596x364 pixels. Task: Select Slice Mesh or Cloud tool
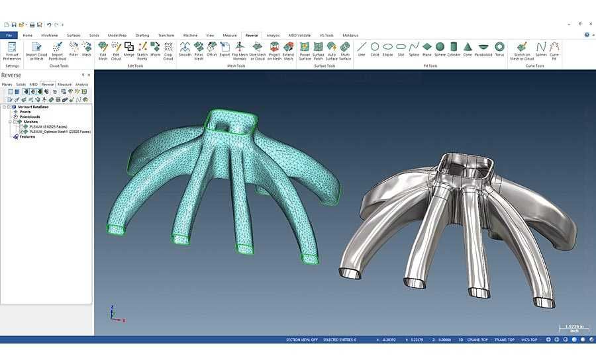[258, 51]
